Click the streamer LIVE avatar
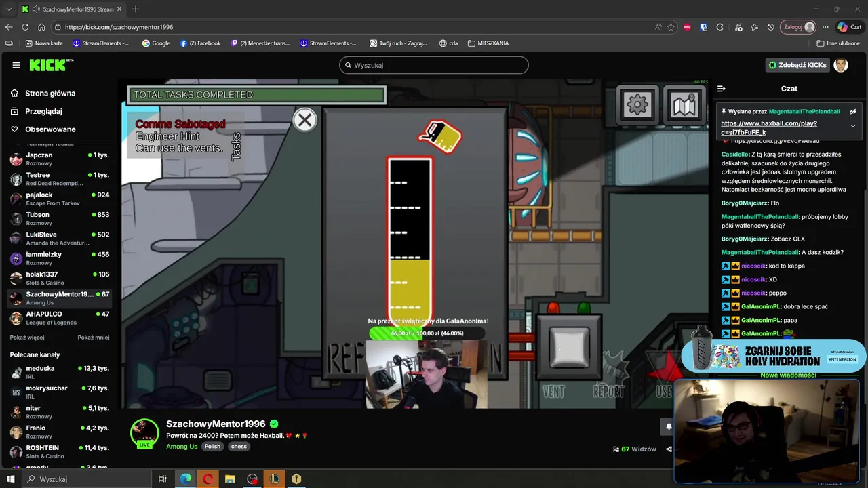868x488 pixels. pyautogui.click(x=144, y=434)
